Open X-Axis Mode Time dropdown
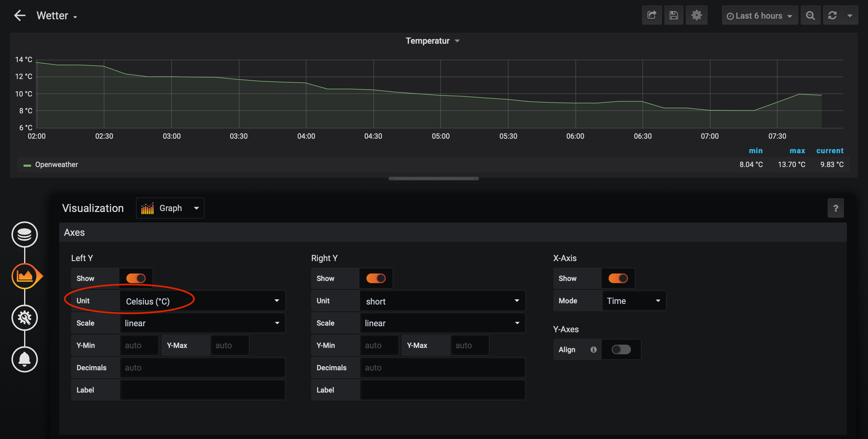 click(x=633, y=301)
